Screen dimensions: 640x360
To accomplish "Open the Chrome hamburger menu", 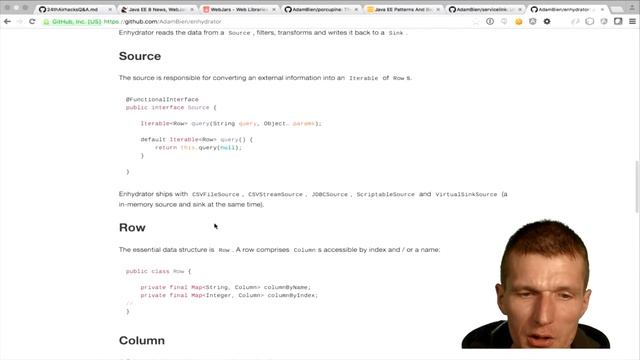I will point(632,21).
